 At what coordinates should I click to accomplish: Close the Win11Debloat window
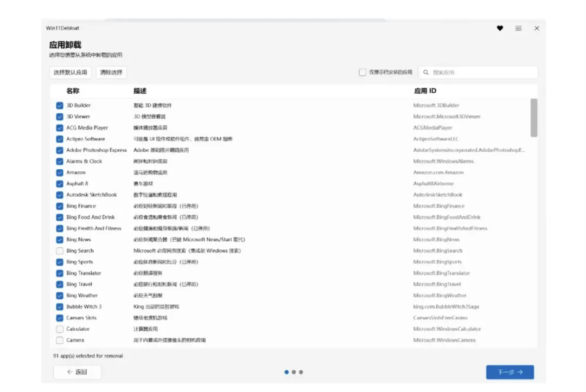pos(537,28)
